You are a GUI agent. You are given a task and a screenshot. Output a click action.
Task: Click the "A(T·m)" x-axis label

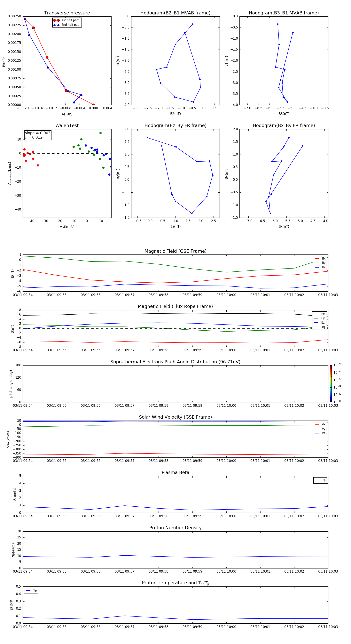tap(67, 114)
